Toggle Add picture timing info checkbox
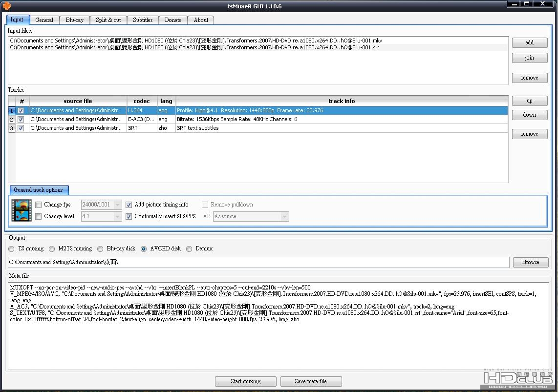The height and width of the screenshot is (392, 558). click(x=129, y=205)
